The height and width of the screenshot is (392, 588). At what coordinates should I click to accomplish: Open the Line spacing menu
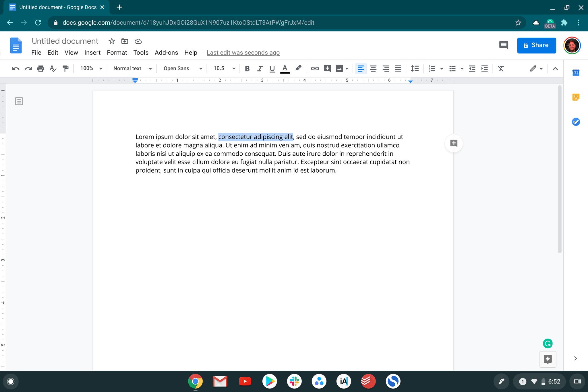[x=415, y=68]
